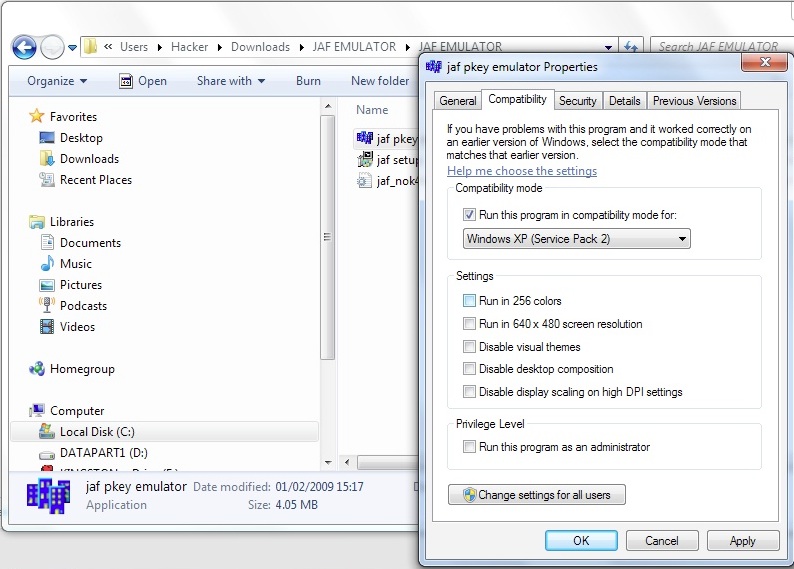Image resolution: width=794 pixels, height=569 pixels.
Task: Click the breadcrumb overflow chevron in address bar
Action: click(108, 47)
